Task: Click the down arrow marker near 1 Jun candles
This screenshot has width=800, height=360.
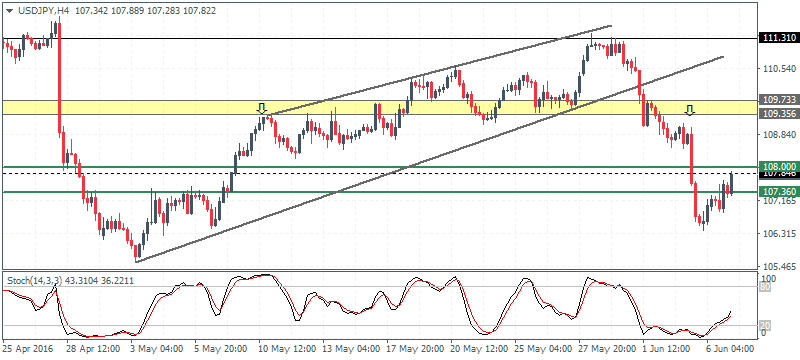Action: pyautogui.click(x=690, y=110)
